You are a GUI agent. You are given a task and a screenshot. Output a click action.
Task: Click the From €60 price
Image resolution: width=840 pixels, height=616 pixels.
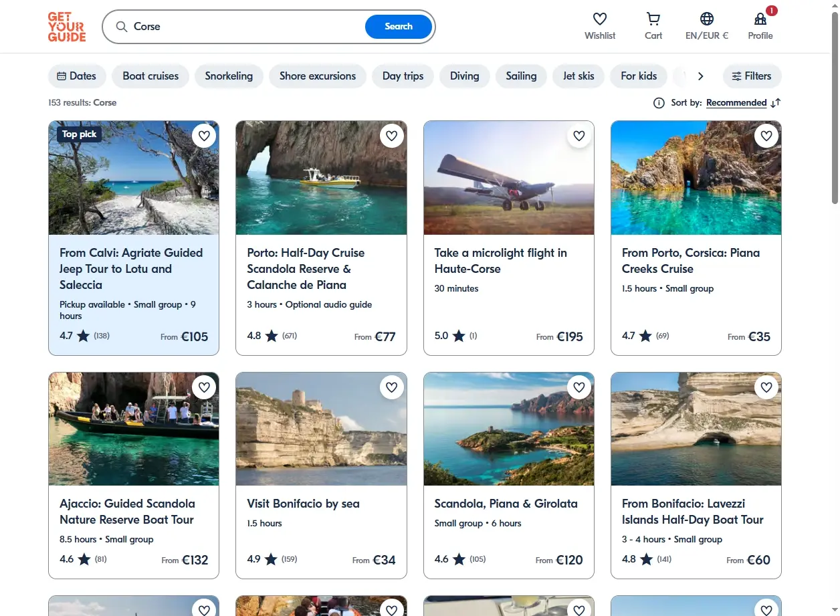[x=748, y=560]
